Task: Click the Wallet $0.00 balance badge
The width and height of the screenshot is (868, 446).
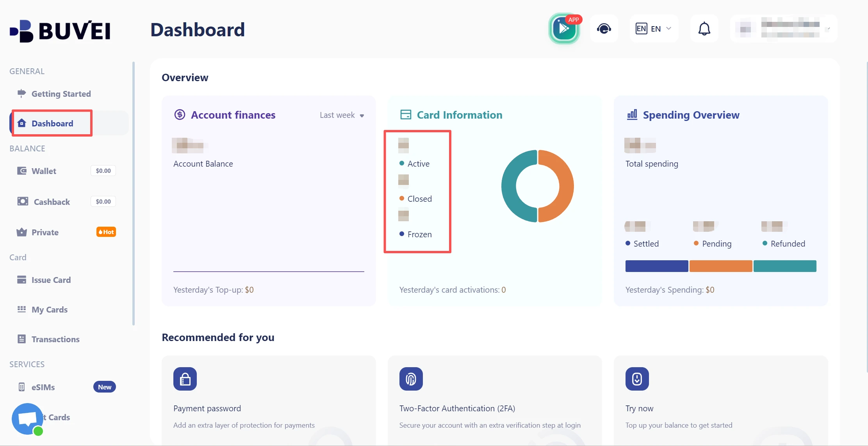Action: (103, 171)
